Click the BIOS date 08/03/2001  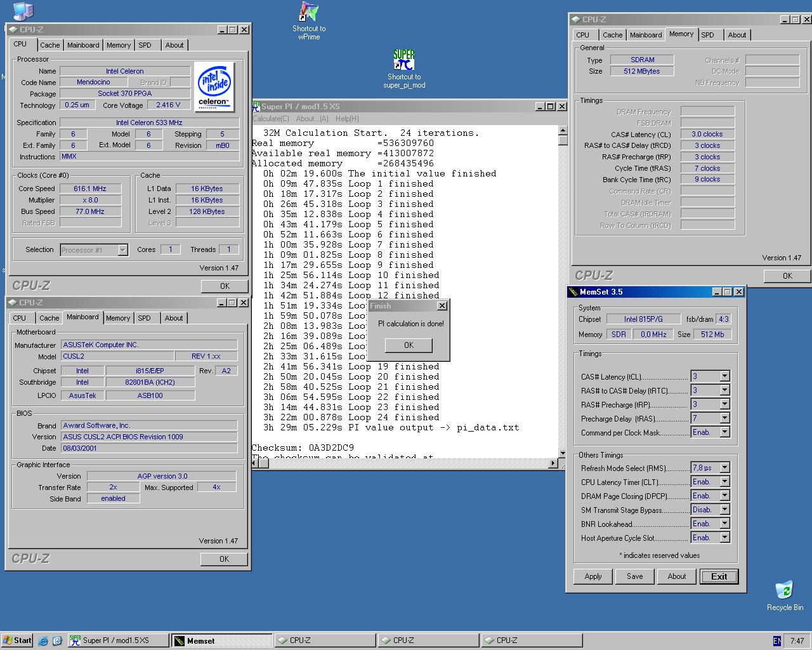(x=149, y=448)
